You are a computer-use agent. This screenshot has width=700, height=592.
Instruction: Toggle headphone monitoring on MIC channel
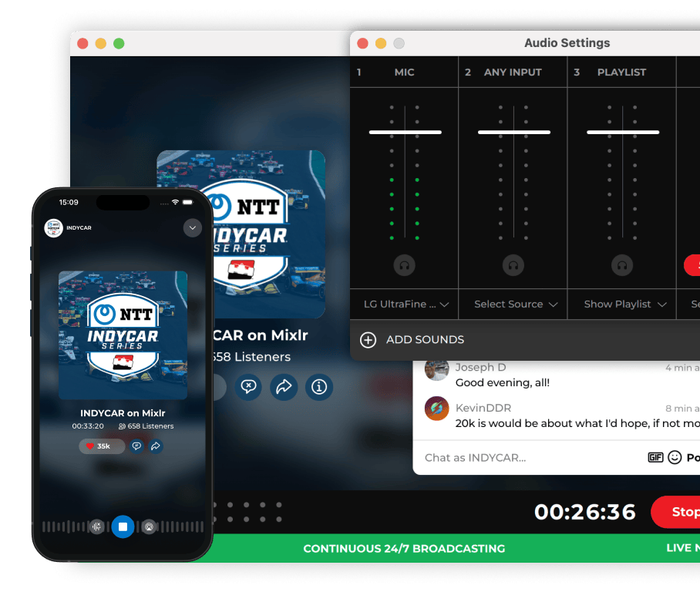pos(404,266)
